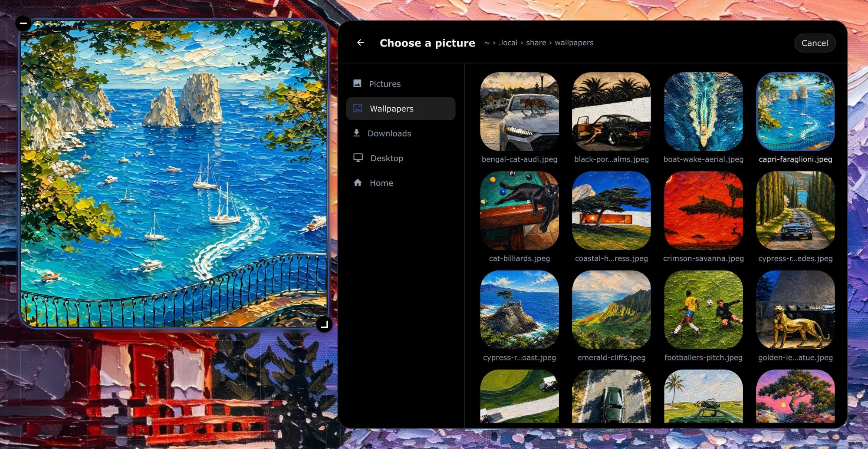Select bengal-cat-audi.jpeg thumbnail

point(519,112)
